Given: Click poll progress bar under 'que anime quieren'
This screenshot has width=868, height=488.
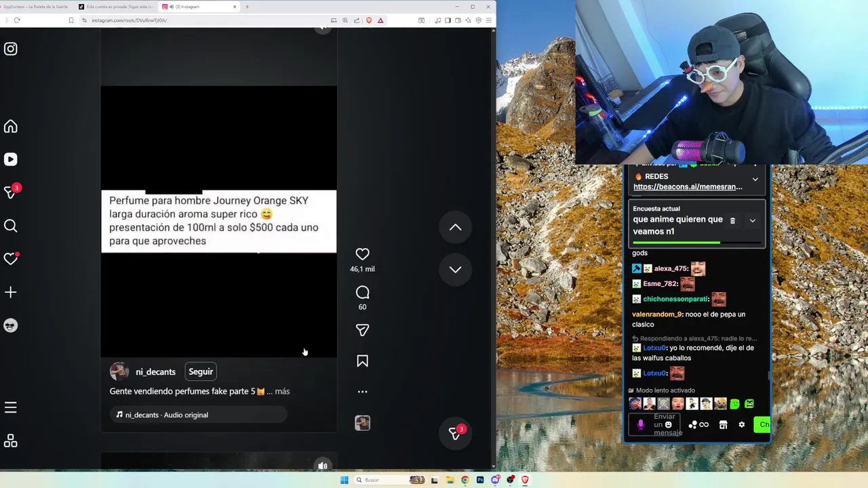Looking at the screenshot, I should (696, 242).
